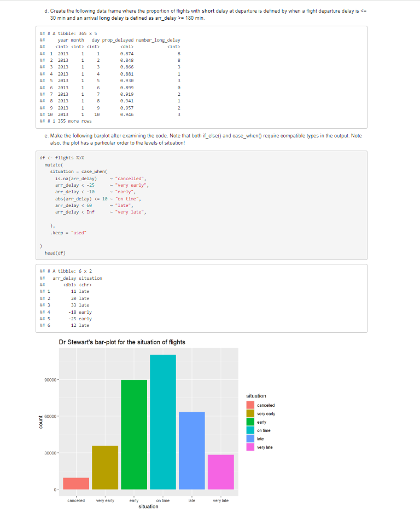Click the 'on time' x-axis label
The width and height of the screenshot is (420, 513).
click(163, 500)
